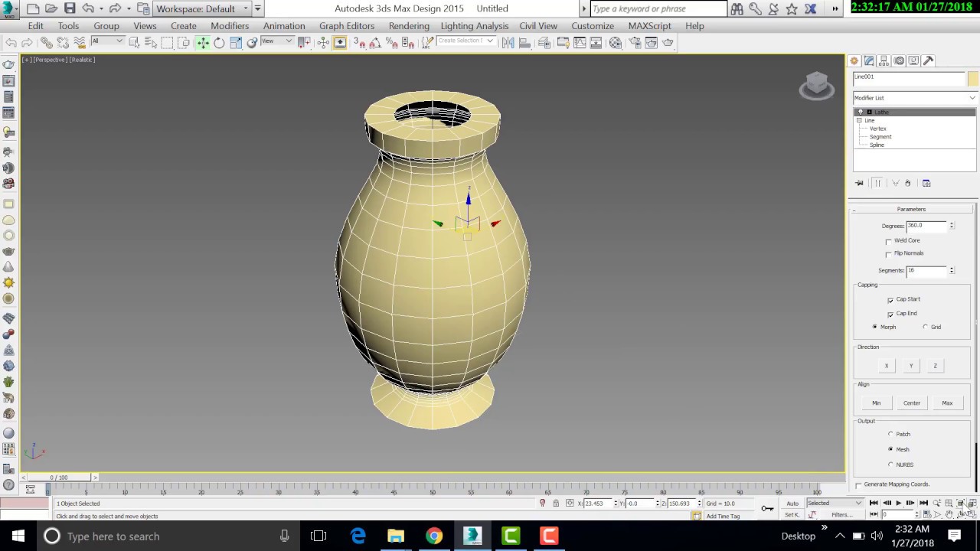Screen dimensions: 980x551
Task: Choose Patch output radio button
Action: [890, 435]
